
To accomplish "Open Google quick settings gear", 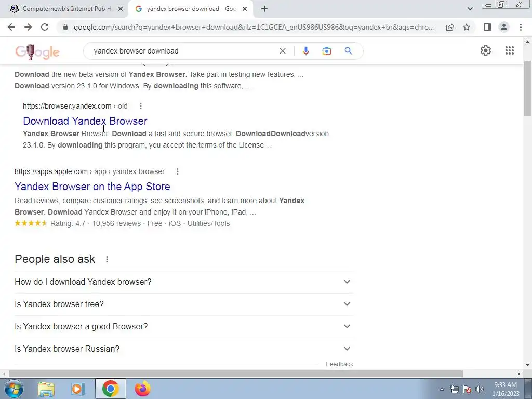I will tap(486, 50).
